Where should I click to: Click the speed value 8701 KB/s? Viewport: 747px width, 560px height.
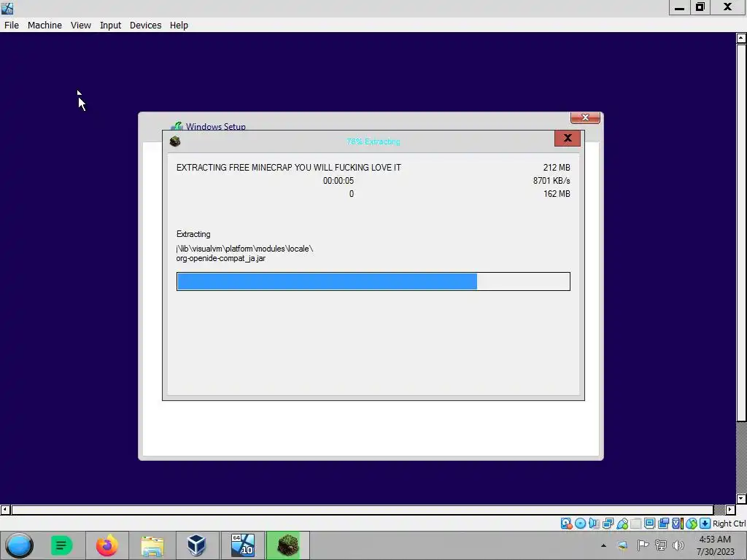click(x=551, y=181)
